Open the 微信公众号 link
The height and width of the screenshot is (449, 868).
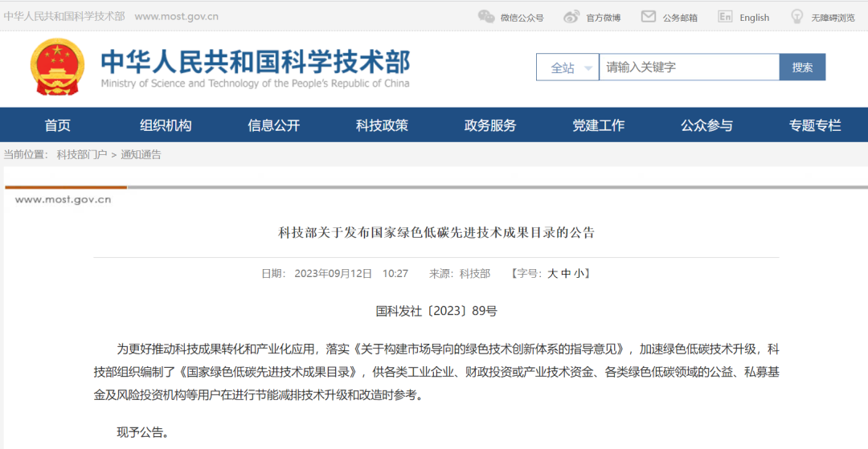[x=522, y=18]
